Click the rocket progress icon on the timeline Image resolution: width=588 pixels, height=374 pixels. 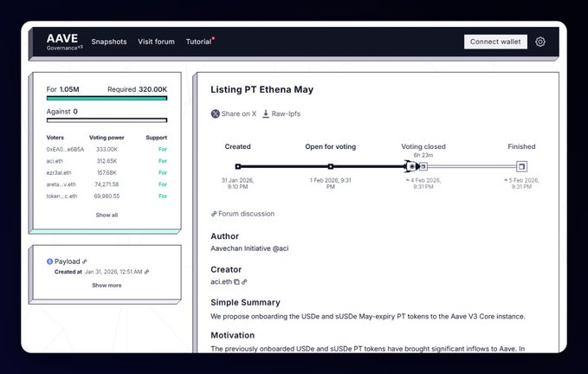point(411,166)
